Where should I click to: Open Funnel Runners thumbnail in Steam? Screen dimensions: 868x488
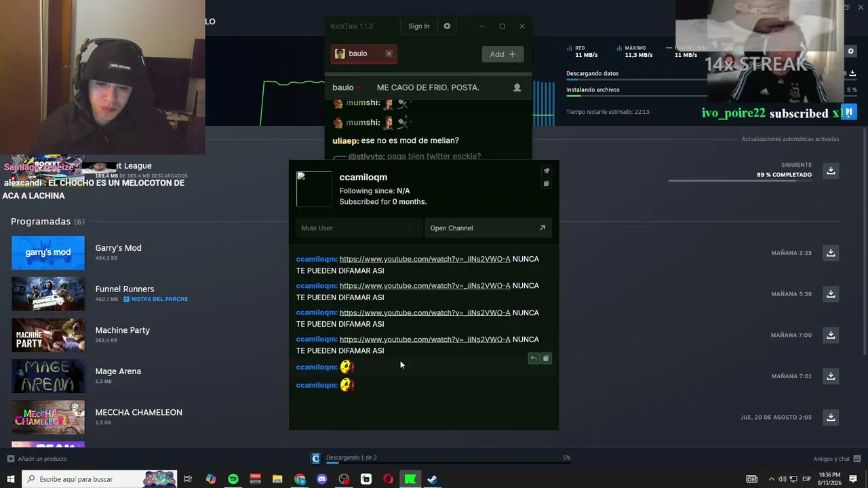tap(48, 294)
